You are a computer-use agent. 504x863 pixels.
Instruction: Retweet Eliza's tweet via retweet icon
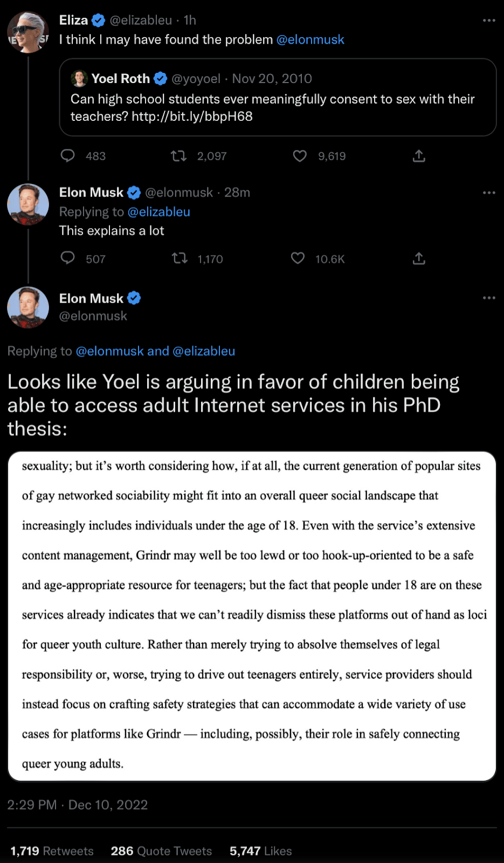click(x=178, y=156)
